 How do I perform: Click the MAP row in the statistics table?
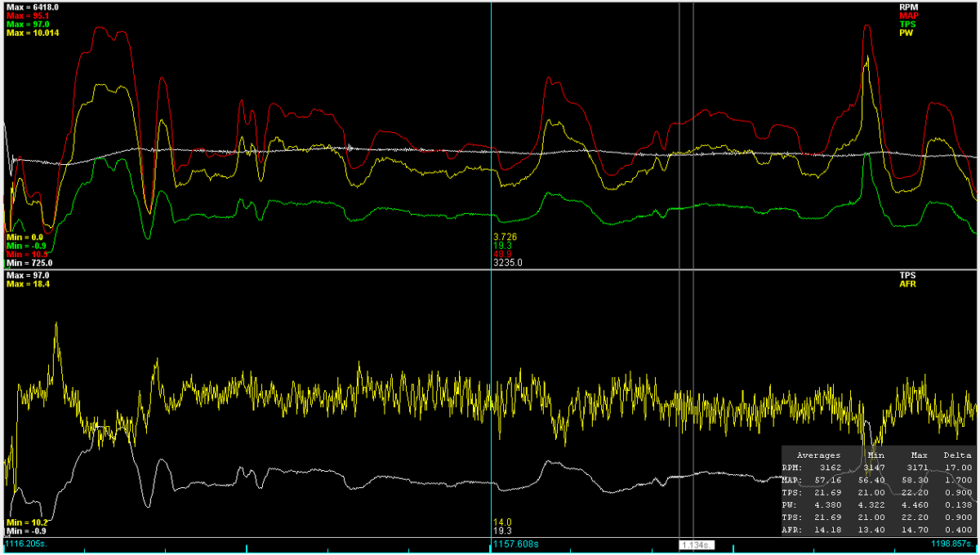pyautogui.click(x=877, y=481)
